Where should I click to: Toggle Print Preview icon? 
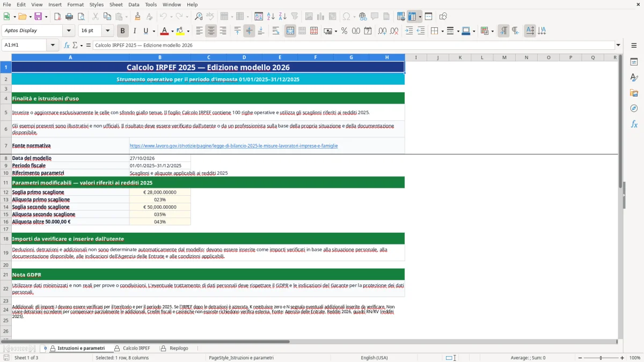pyautogui.click(x=81, y=17)
